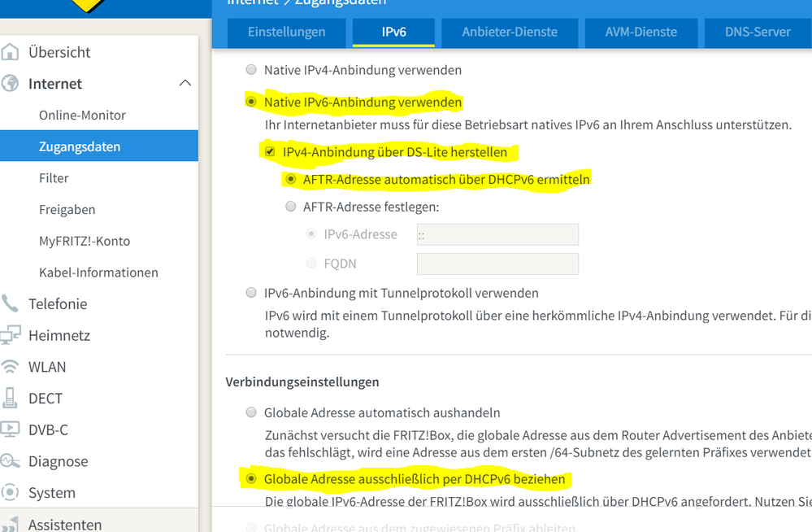Select Globale Adresse automatisch aushandeln
Viewport: 812px width, 532px height.
click(x=251, y=412)
